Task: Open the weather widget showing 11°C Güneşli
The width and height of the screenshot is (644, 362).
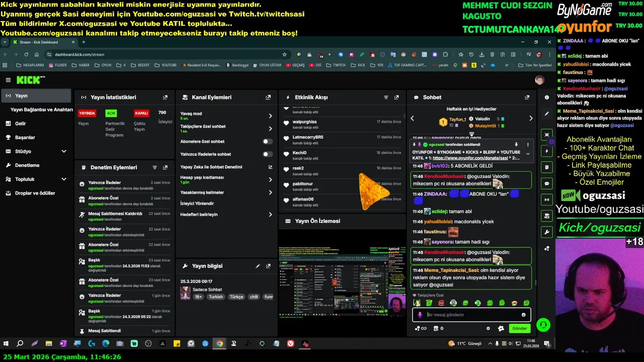Action: click(x=465, y=343)
